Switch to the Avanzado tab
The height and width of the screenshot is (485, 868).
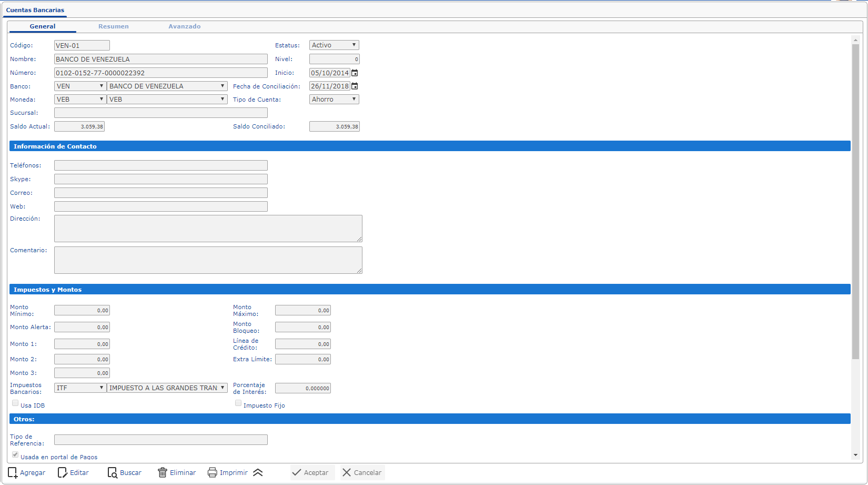[x=185, y=26]
